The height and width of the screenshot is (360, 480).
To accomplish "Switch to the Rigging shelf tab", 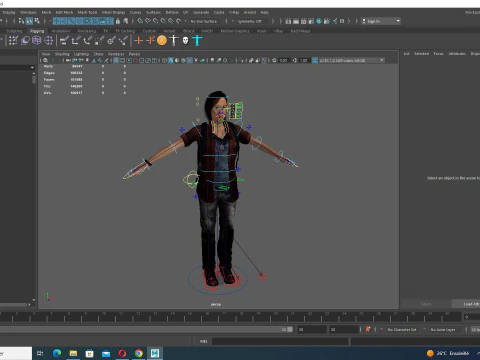I will (37, 31).
